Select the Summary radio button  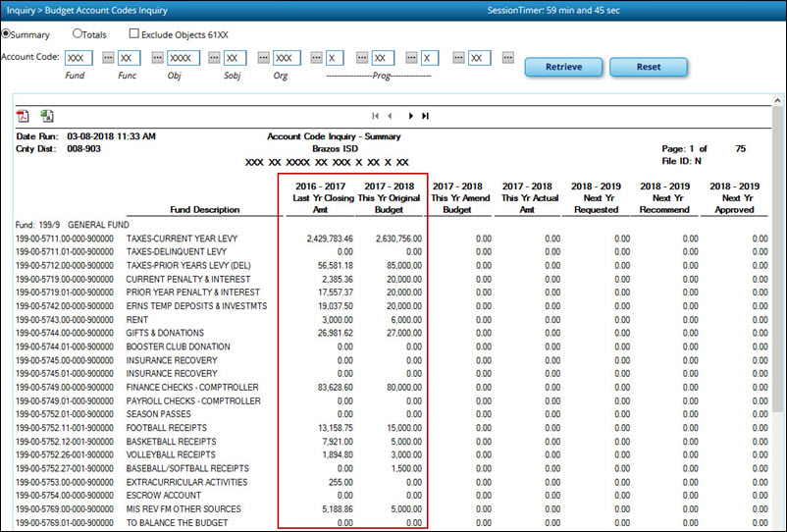tap(7, 34)
